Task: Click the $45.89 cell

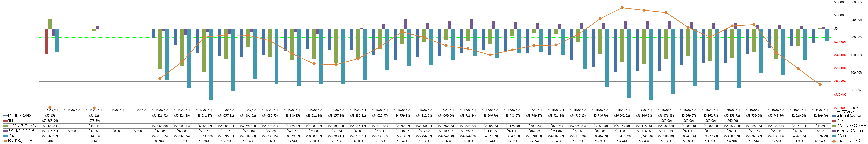Action: coord(820,125)
